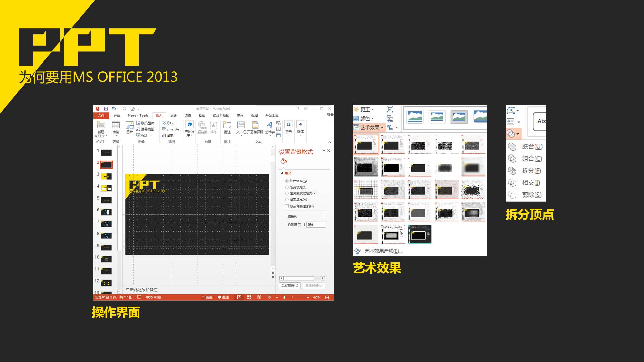The height and width of the screenshot is (362, 644).
Task: Open 颜色 picture color dropdown
Action: click(x=364, y=118)
